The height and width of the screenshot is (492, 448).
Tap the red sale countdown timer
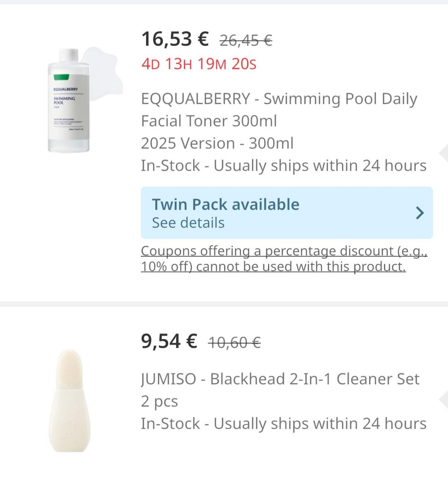click(199, 64)
